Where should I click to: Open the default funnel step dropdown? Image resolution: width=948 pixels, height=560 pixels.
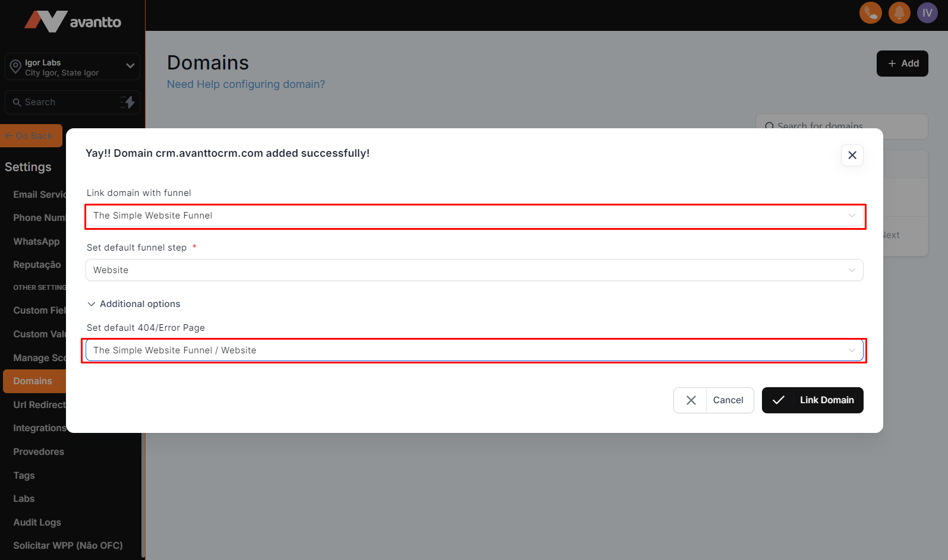[474, 270]
